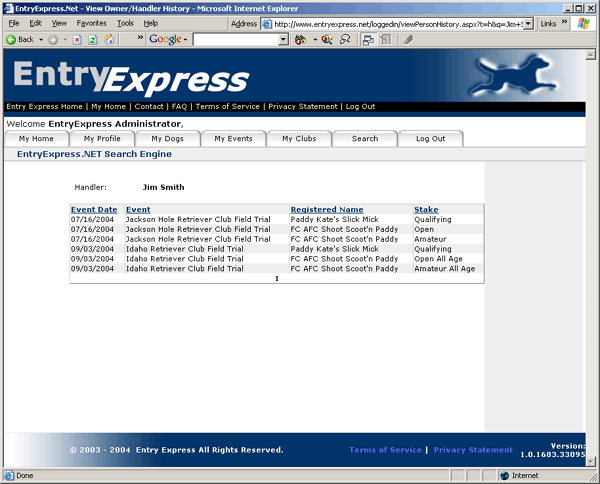Image resolution: width=600 pixels, height=484 pixels.
Task: Open the Privacy Statement footer link
Action: click(473, 450)
